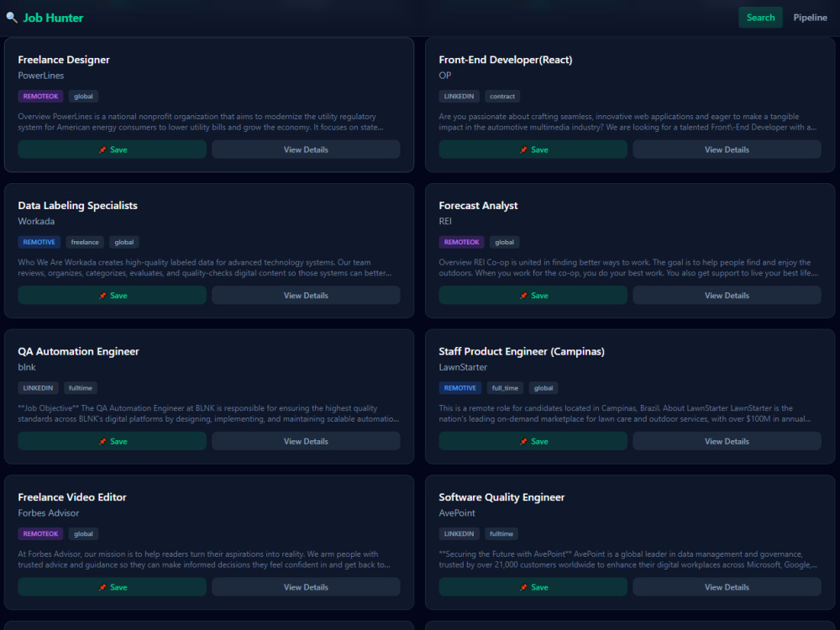Image resolution: width=840 pixels, height=630 pixels.
Task: Click the Front-End Developer(React) title
Action: point(505,60)
